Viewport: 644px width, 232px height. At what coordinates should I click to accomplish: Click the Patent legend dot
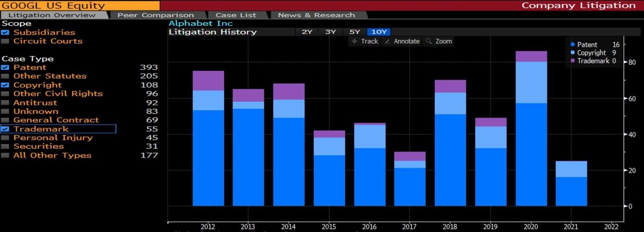[x=573, y=45]
